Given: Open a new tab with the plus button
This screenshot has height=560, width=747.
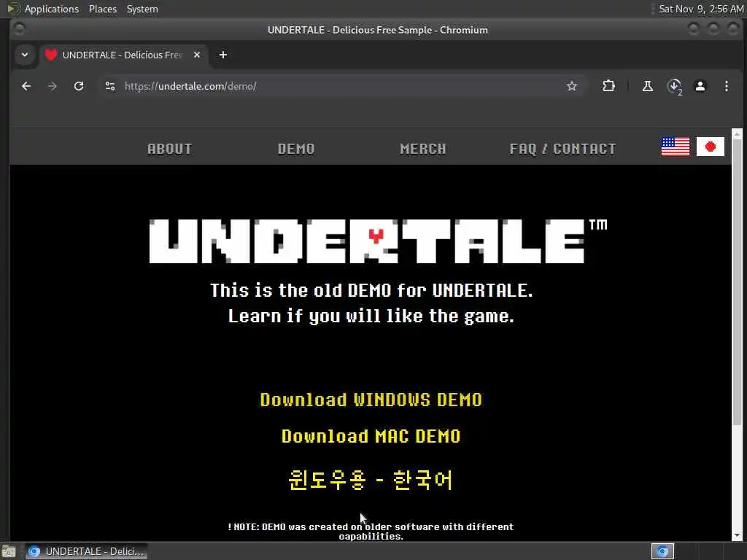Looking at the screenshot, I should (x=223, y=55).
